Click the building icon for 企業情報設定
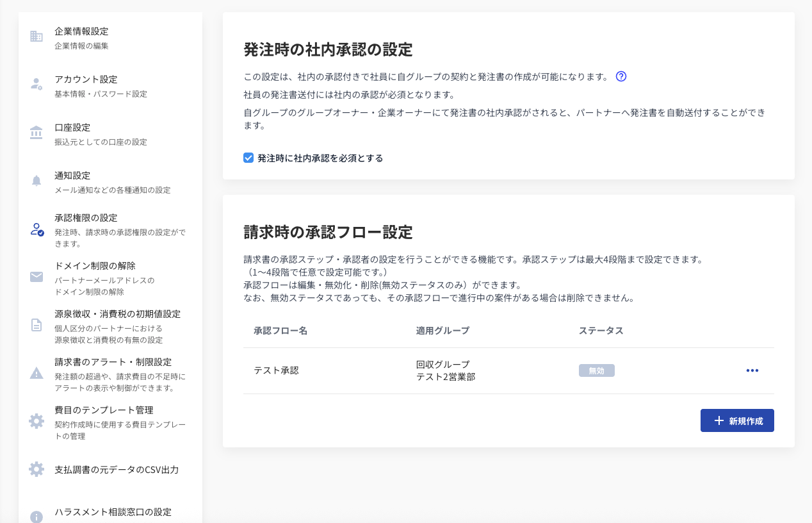 click(37, 37)
